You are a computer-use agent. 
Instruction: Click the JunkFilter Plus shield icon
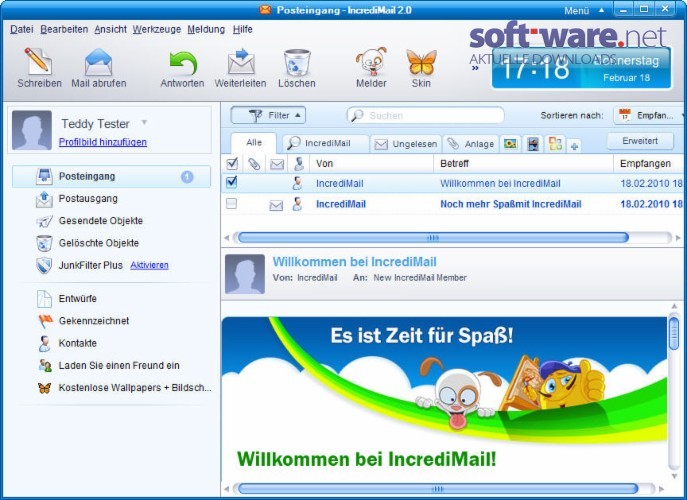coord(44,266)
